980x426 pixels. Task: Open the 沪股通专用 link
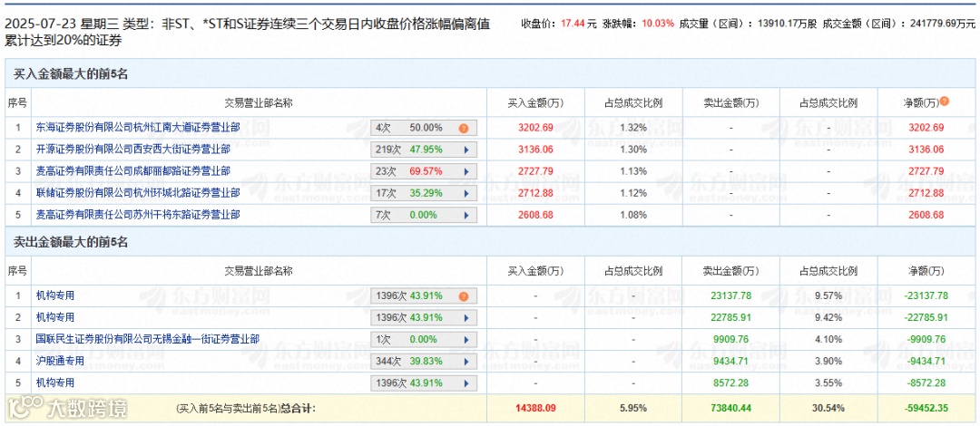click(x=60, y=361)
